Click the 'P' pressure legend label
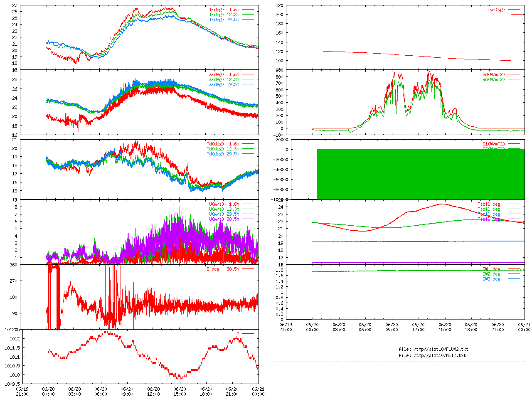Viewport: 532px width, 399px height. coord(238,334)
